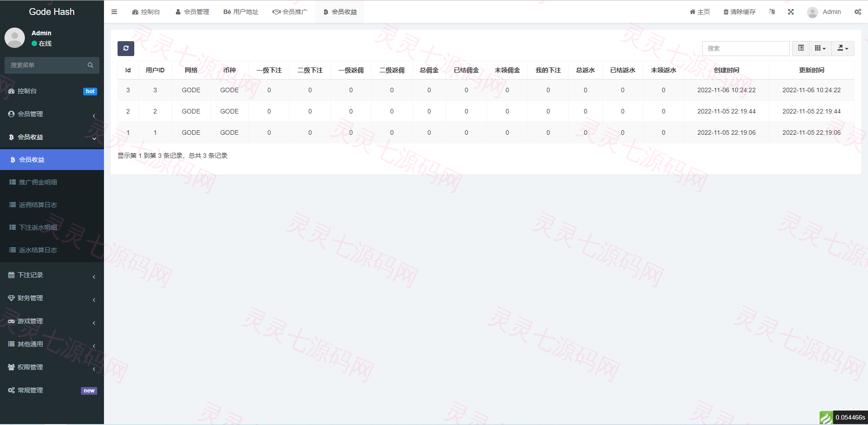Toggle table card view icon
Viewport: 868px width, 425px height.
pyautogui.click(x=801, y=48)
